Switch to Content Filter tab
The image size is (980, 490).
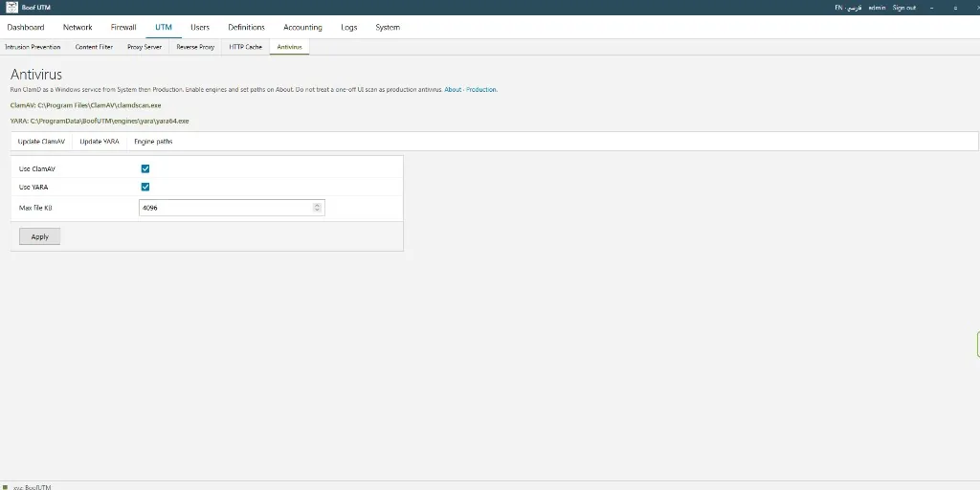(x=94, y=47)
